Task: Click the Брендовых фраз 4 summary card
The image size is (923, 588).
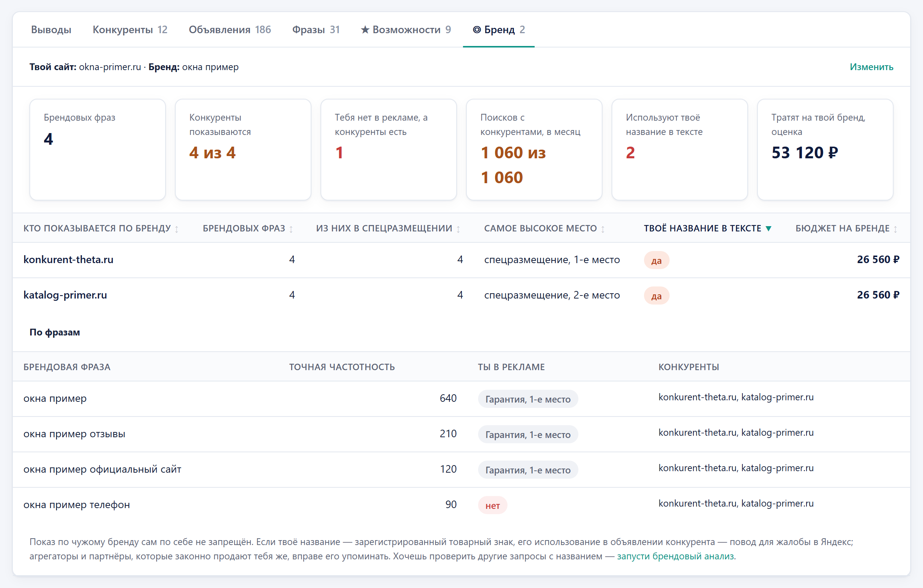Action: pos(98,149)
